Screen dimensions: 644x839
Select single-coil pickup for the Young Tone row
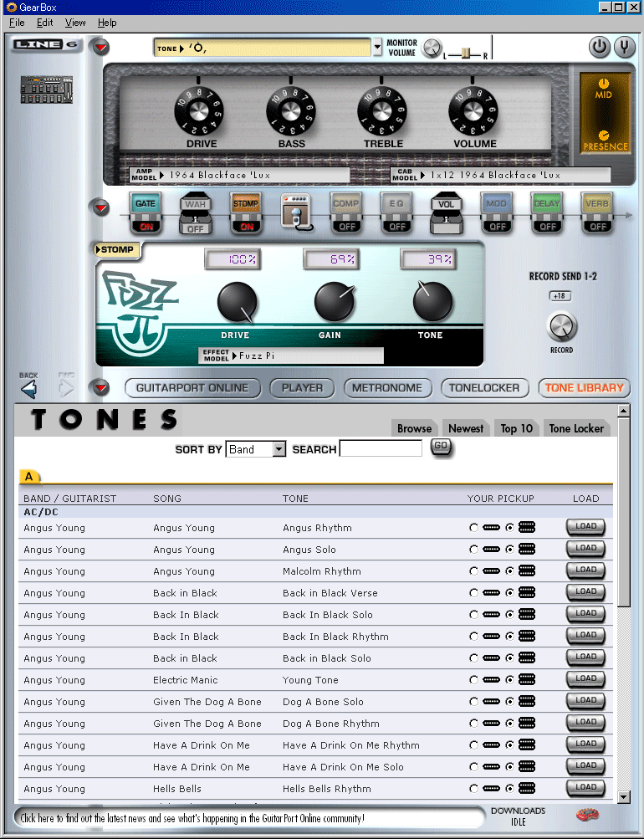tap(474, 680)
